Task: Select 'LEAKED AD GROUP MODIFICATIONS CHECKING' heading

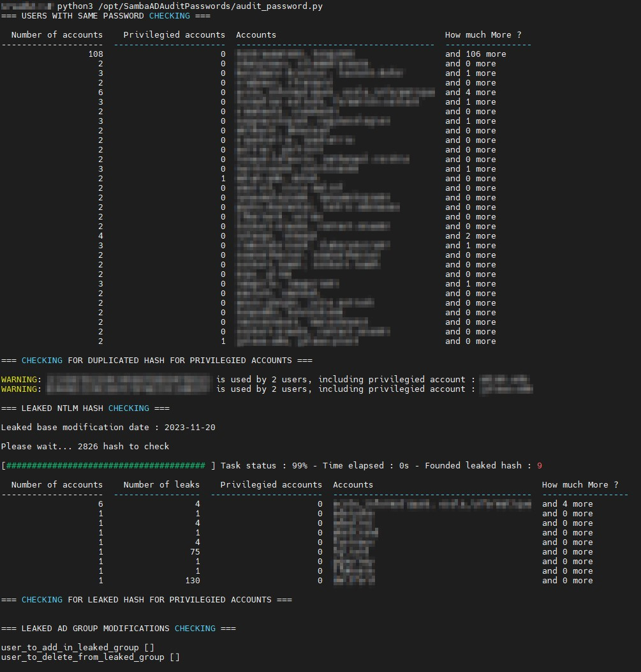Action: pyautogui.click(x=119, y=629)
